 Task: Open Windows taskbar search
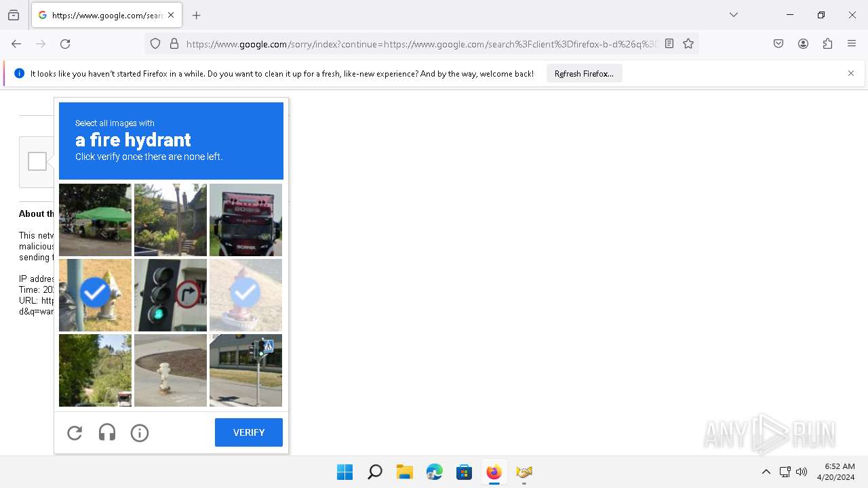coord(374,472)
